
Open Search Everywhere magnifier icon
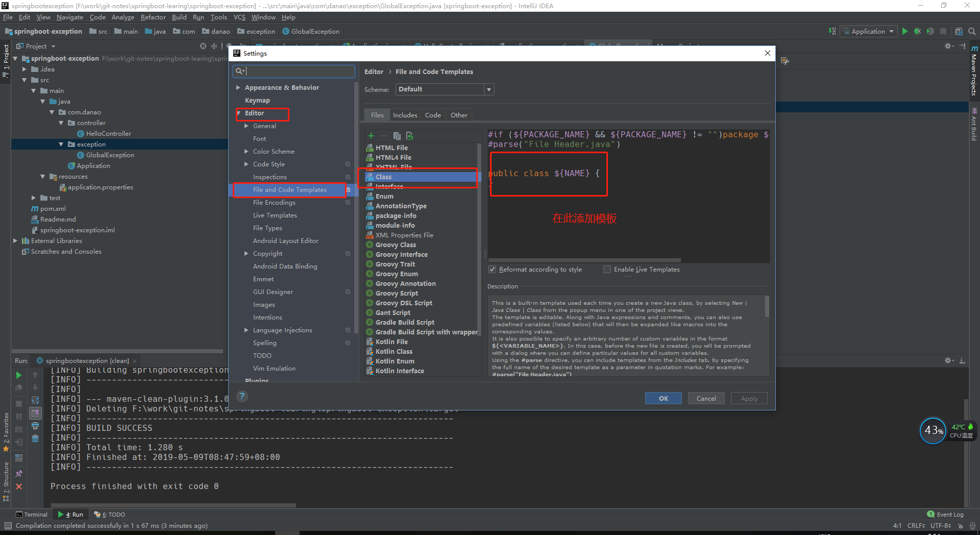tap(972, 31)
